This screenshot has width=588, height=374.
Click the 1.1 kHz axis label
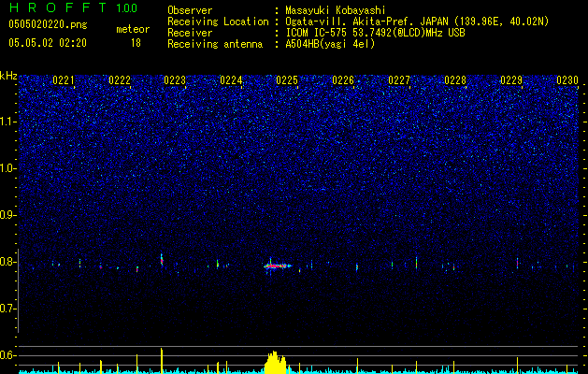pos(7,122)
